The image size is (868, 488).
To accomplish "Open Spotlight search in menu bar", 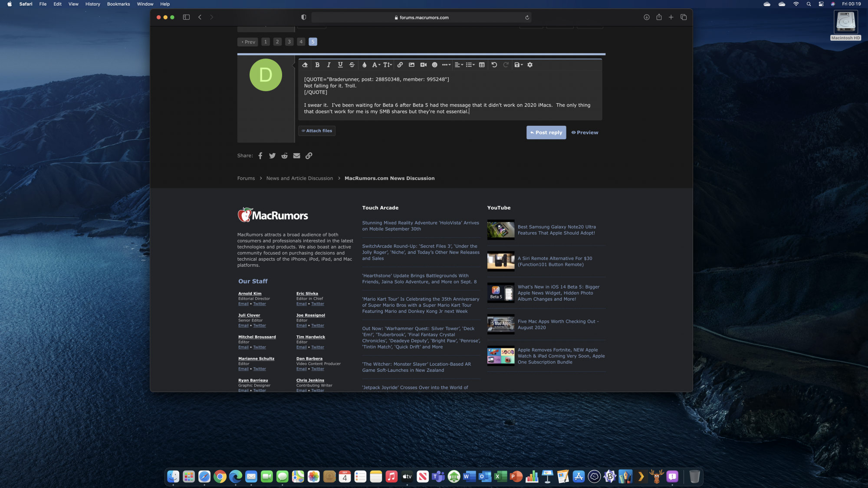I will pyautogui.click(x=809, y=4).
